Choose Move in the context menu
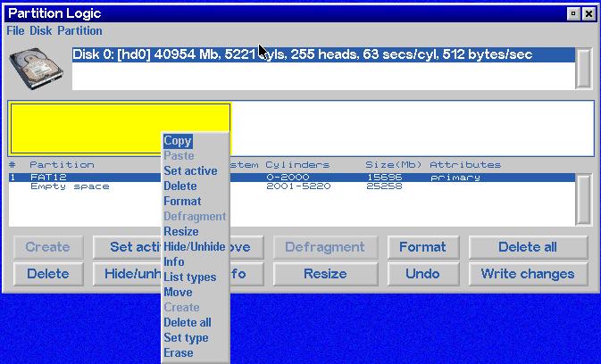The image size is (601, 364). pos(178,292)
